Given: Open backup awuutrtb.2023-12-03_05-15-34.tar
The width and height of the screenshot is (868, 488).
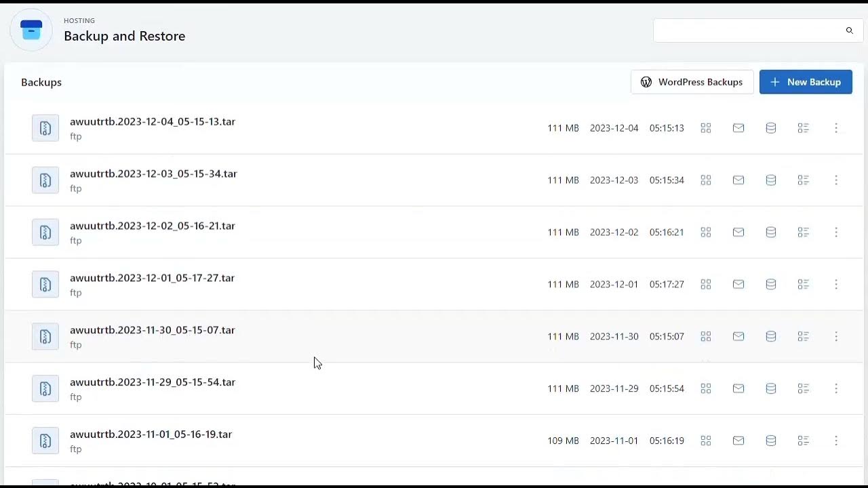Looking at the screenshot, I should (153, 174).
